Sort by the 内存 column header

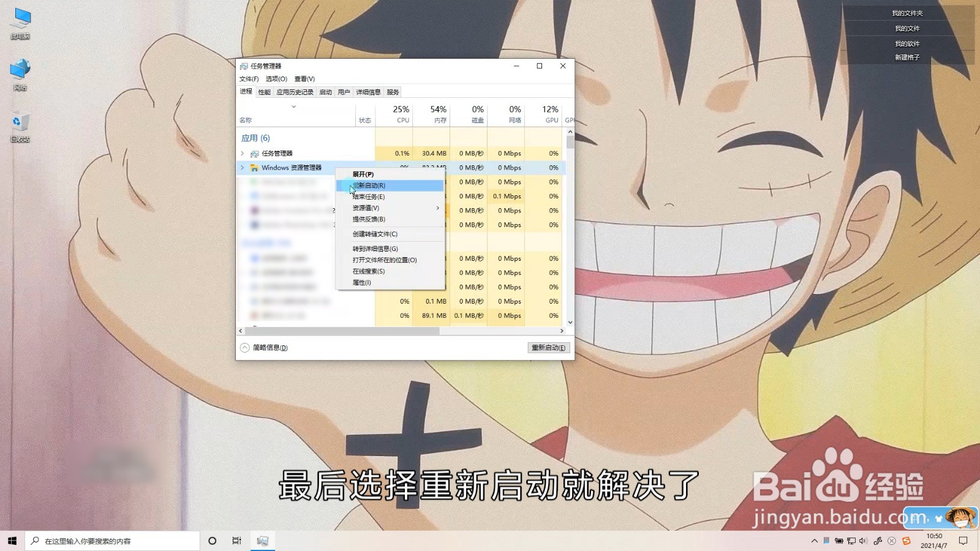431,114
